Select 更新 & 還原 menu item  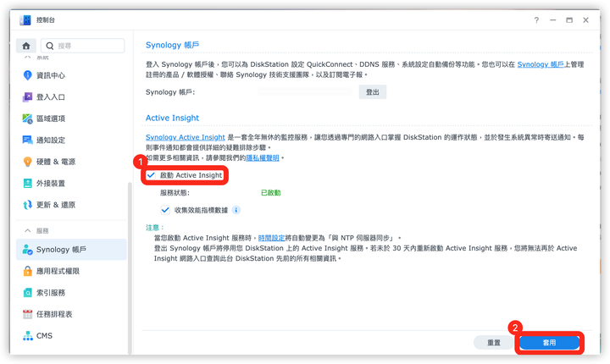pos(71,205)
